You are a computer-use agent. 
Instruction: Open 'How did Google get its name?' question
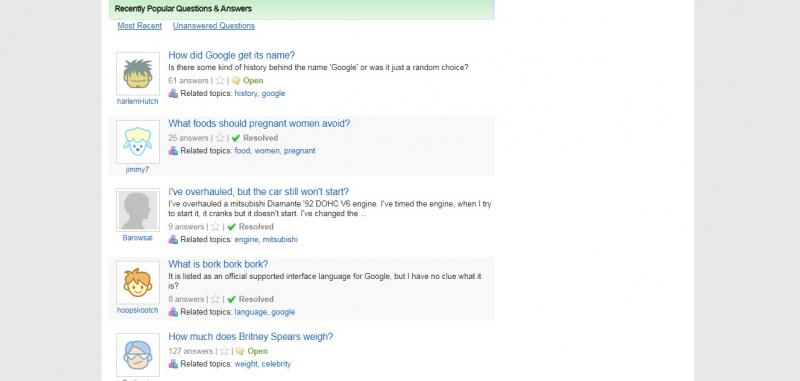pyautogui.click(x=232, y=55)
